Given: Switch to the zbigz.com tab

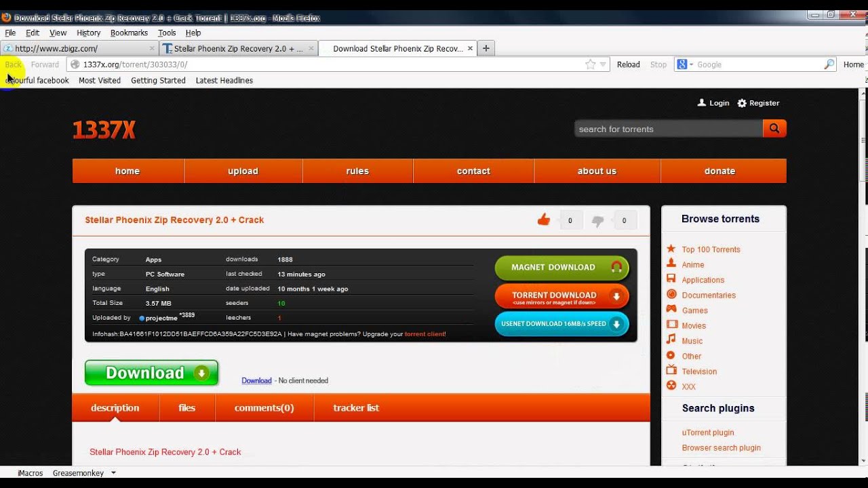Looking at the screenshot, I should 79,48.
